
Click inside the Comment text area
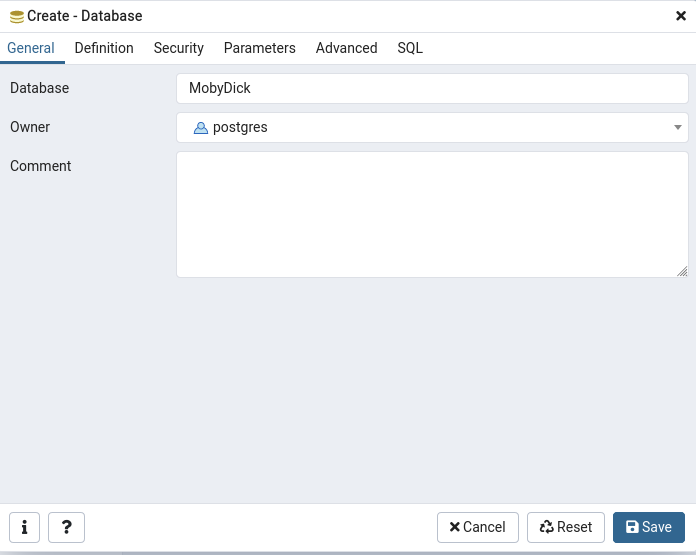coord(432,214)
